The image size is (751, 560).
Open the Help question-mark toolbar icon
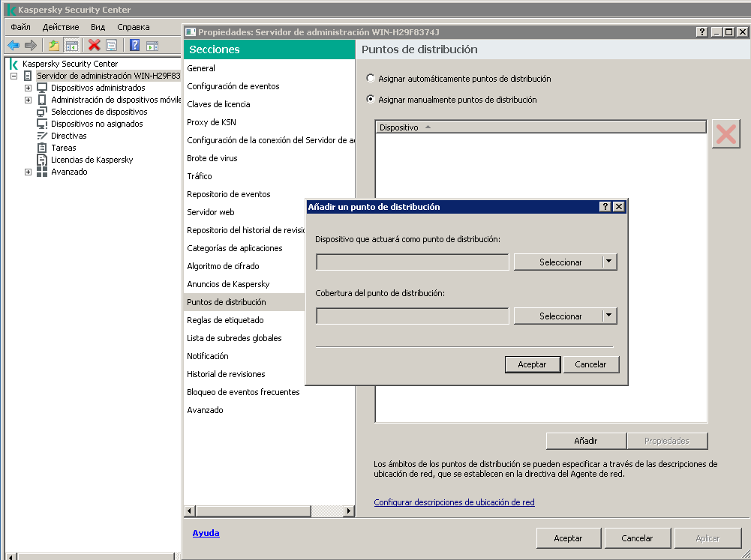click(x=134, y=45)
